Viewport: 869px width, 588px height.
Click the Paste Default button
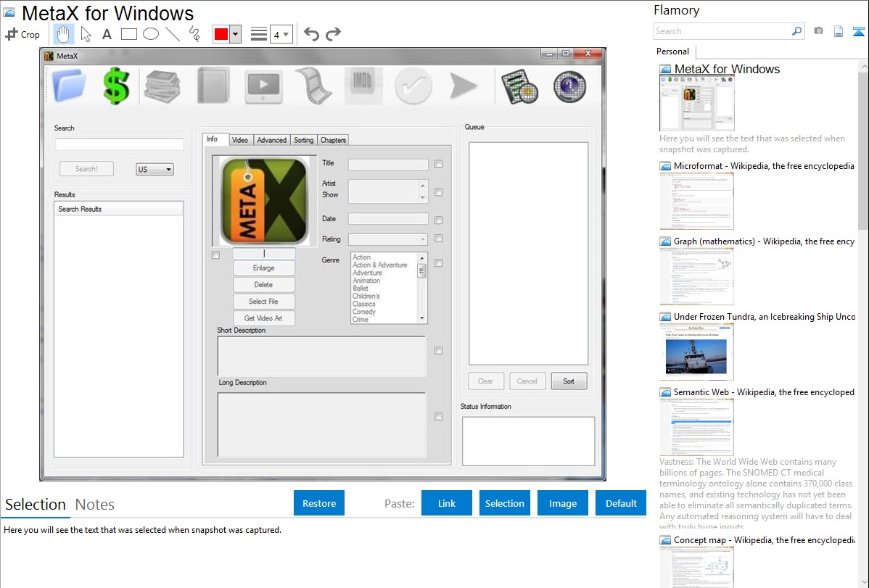621,503
